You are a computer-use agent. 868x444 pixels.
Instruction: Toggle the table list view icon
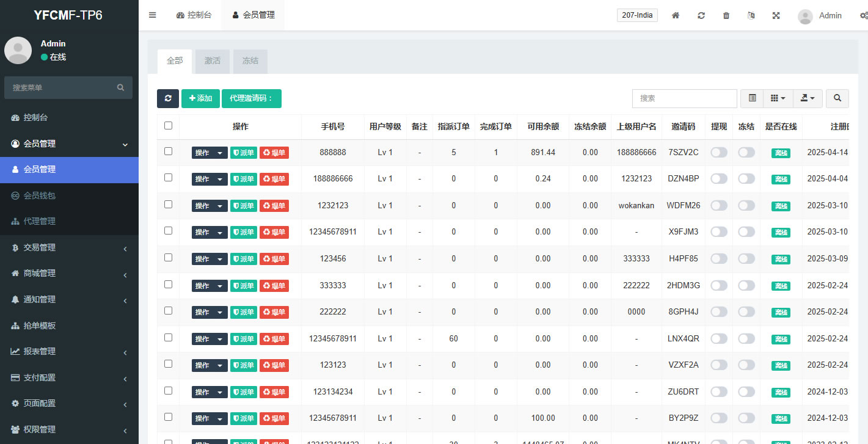point(752,98)
